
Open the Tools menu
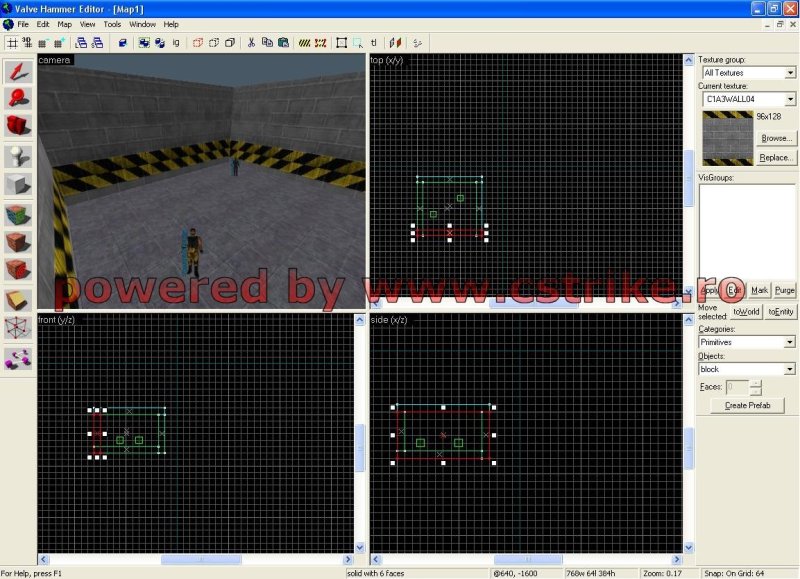tap(112, 24)
